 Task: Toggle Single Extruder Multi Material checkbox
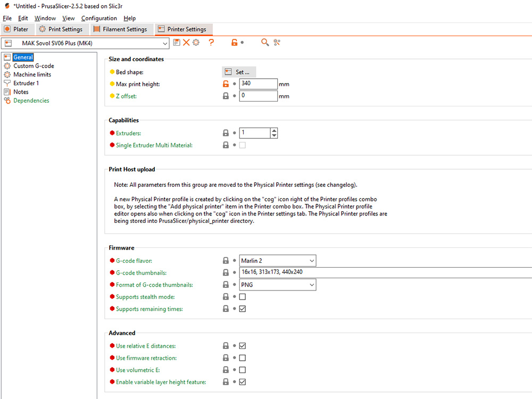tap(242, 145)
